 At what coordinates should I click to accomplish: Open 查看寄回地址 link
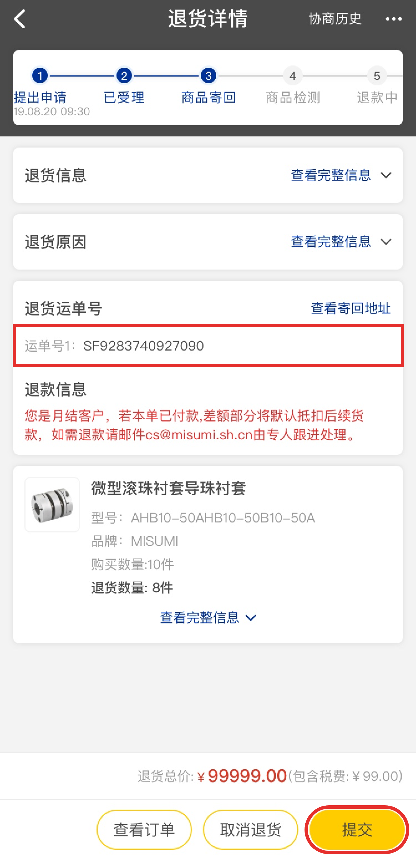click(x=351, y=308)
